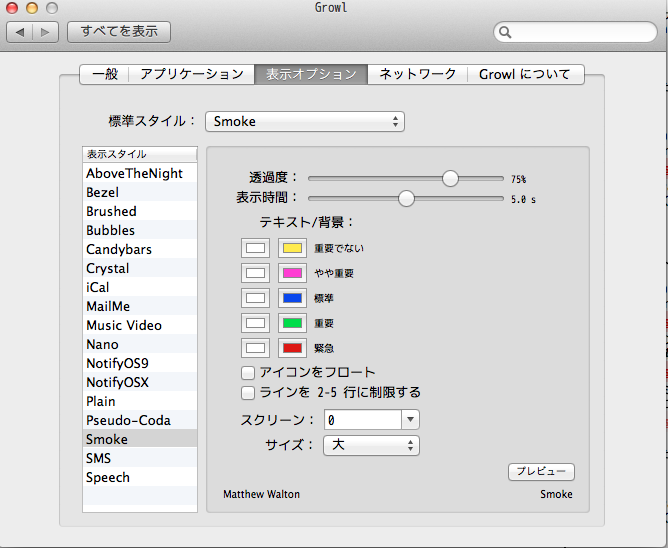Select the Music Video style

[x=140, y=325]
